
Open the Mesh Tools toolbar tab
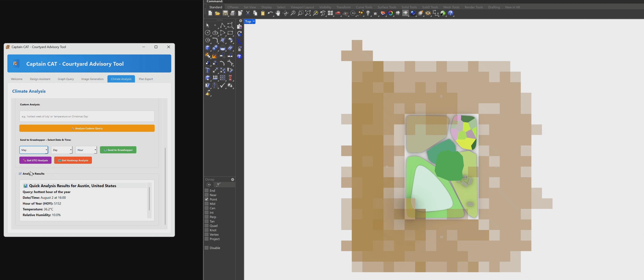pyautogui.click(x=451, y=7)
